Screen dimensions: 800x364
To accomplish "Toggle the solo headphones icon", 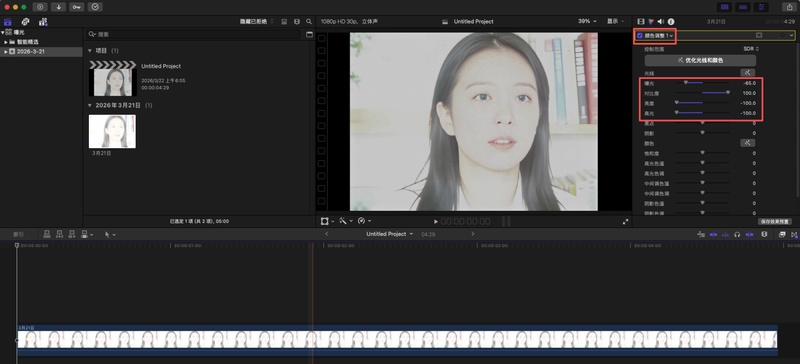I will [x=737, y=234].
